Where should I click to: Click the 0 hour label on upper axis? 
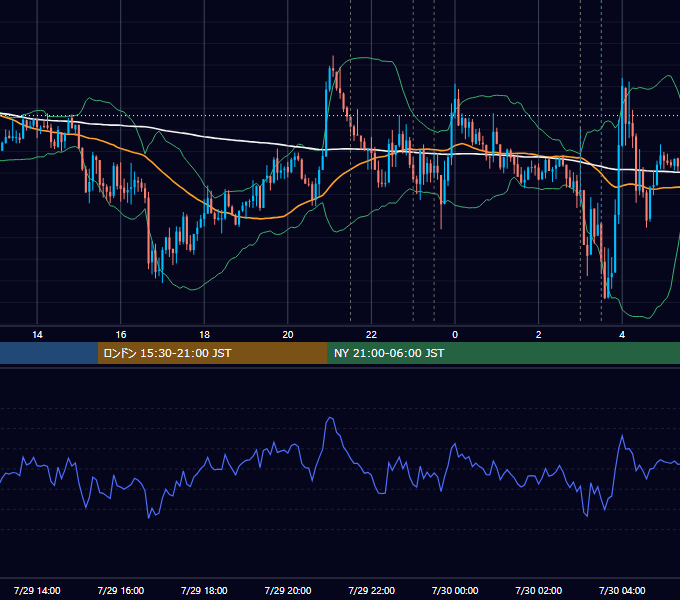point(455,335)
